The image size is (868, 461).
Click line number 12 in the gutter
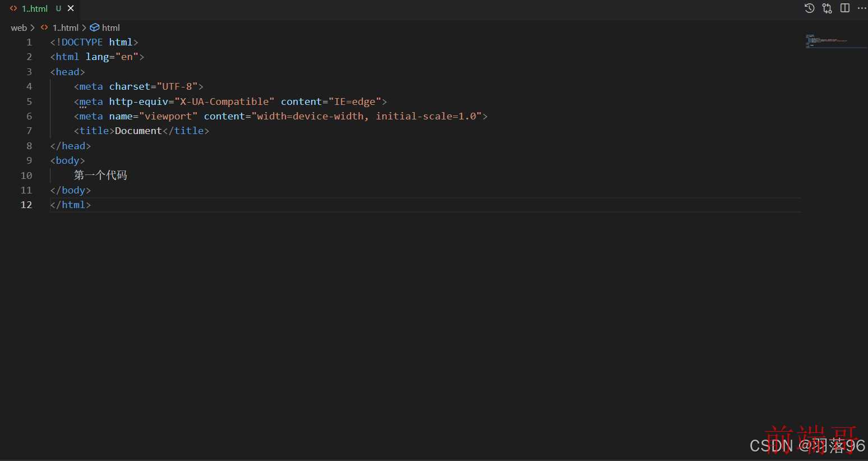[26, 205]
